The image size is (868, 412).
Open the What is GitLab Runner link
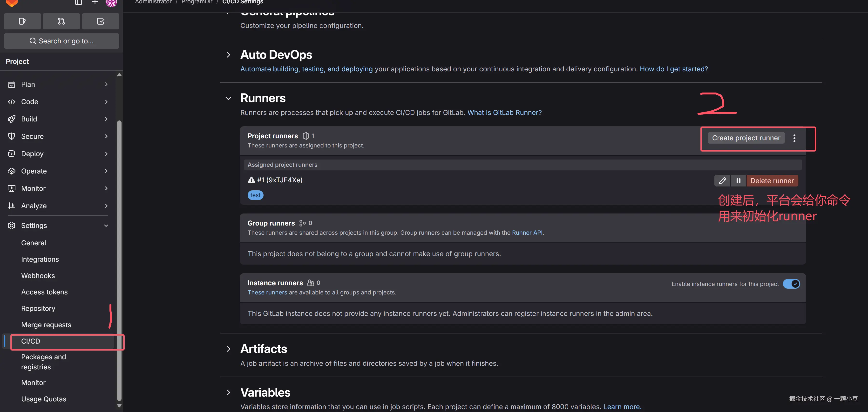click(504, 113)
